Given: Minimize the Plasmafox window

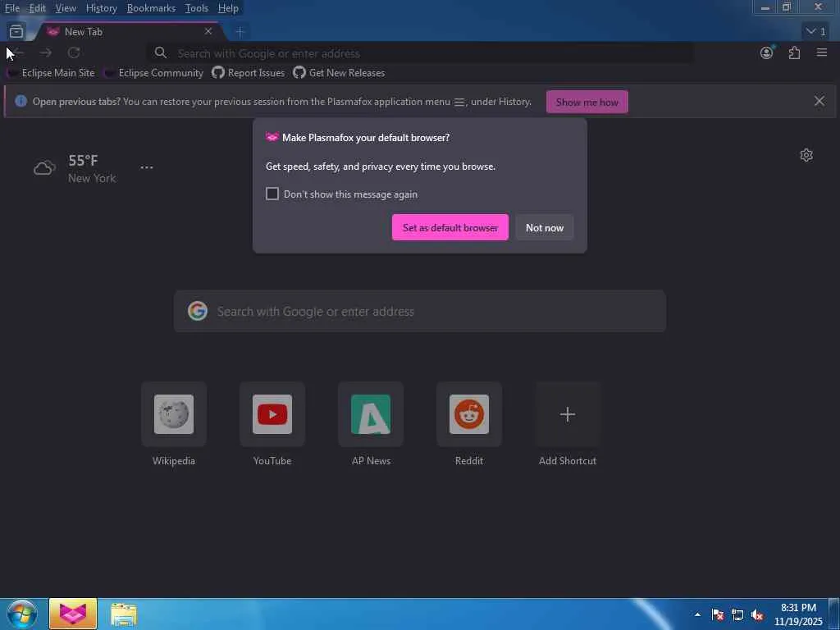Looking at the screenshot, I should tap(765, 7).
